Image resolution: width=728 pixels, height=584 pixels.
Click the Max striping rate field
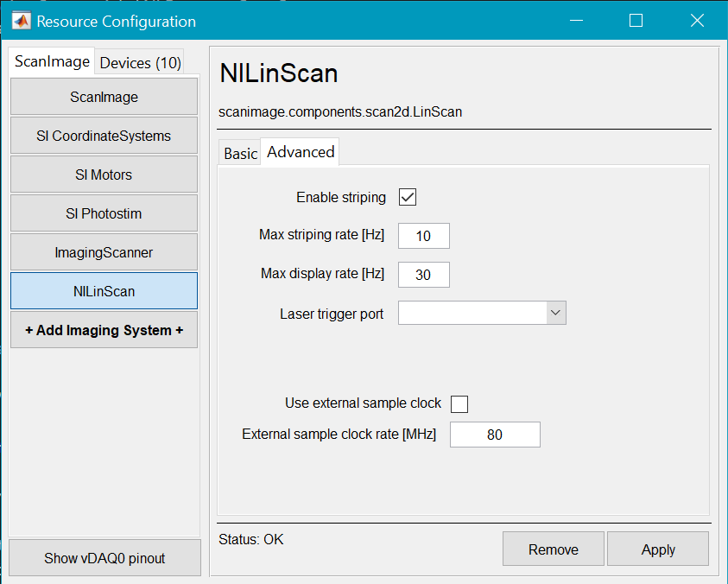pyautogui.click(x=423, y=236)
